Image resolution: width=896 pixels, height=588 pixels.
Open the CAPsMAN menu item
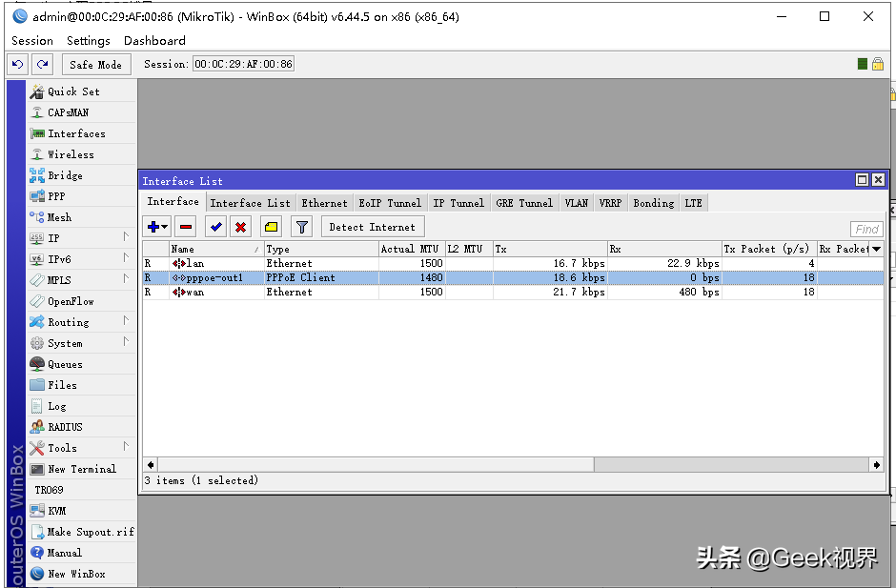click(82, 112)
